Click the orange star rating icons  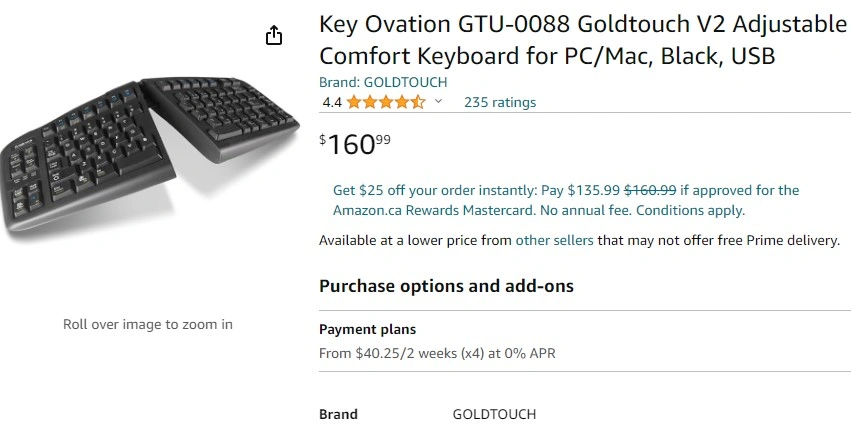[386, 102]
